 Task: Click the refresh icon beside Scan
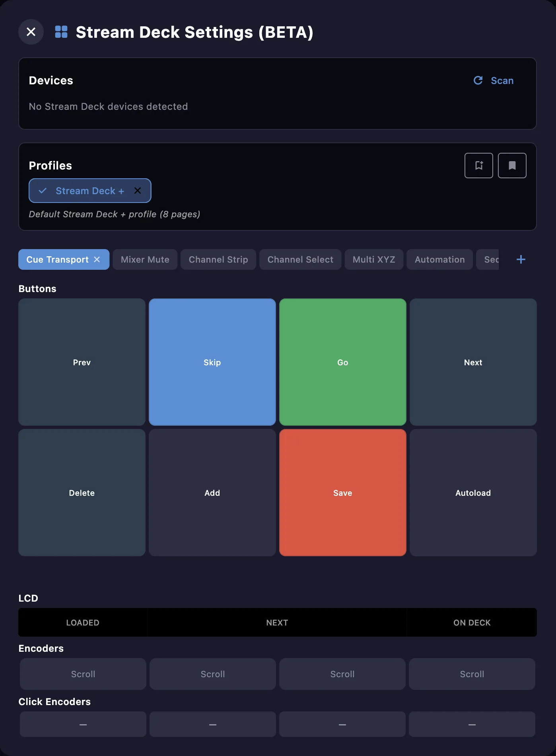point(478,81)
